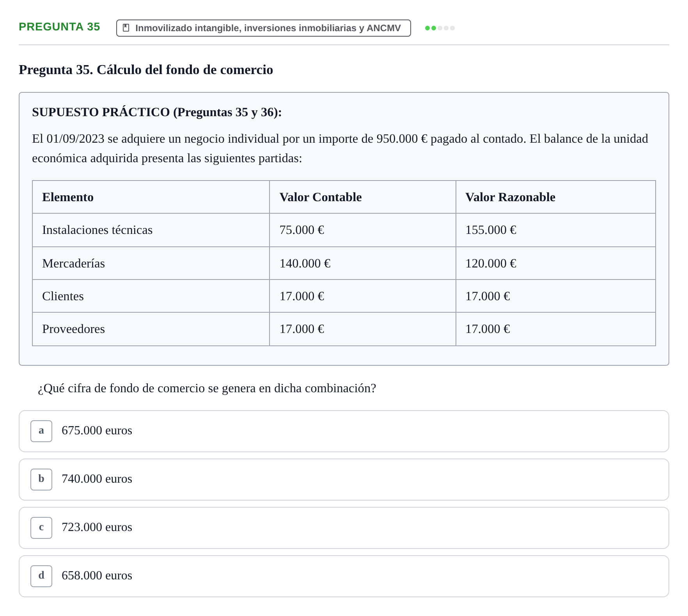This screenshot has width=688, height=616.
Task: Click 'SUPUESTO PRÁCTICO (Preguntas 35 y 36):' title
Action: click(x=157, y=112)
